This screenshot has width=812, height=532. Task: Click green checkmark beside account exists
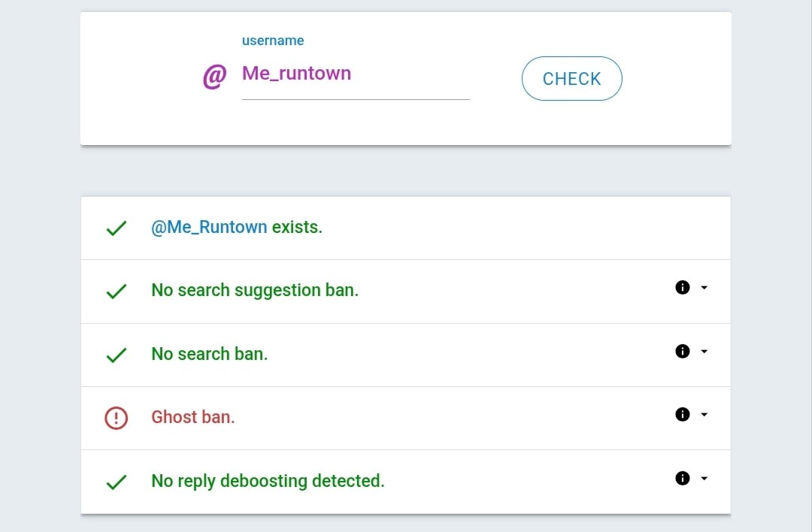click(x=116, y=228)
